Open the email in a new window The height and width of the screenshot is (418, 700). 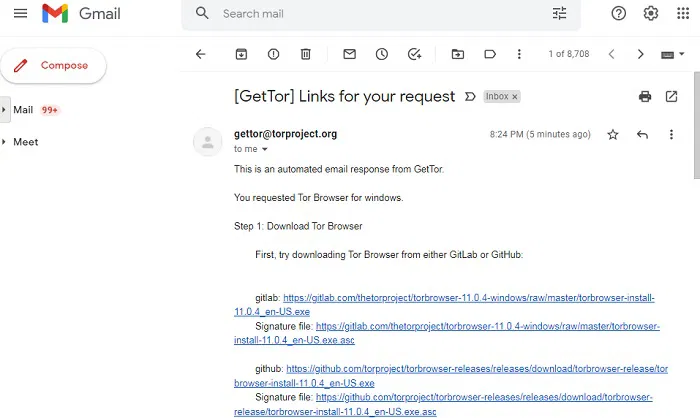click(671, 96)
